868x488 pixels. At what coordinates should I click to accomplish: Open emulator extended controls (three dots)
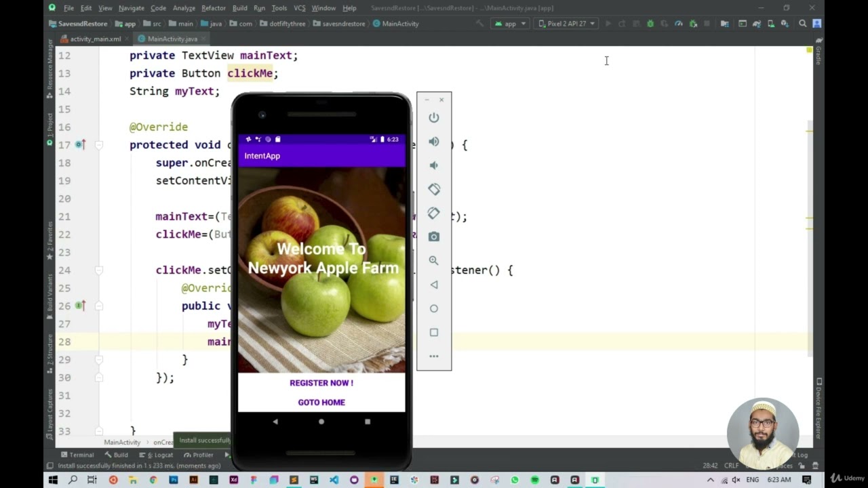434,356
